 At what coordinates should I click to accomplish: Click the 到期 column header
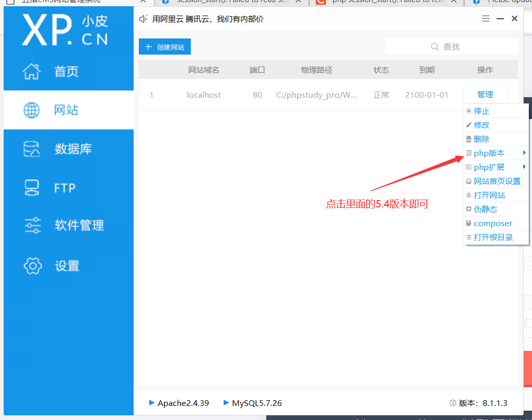coord(427,70)
